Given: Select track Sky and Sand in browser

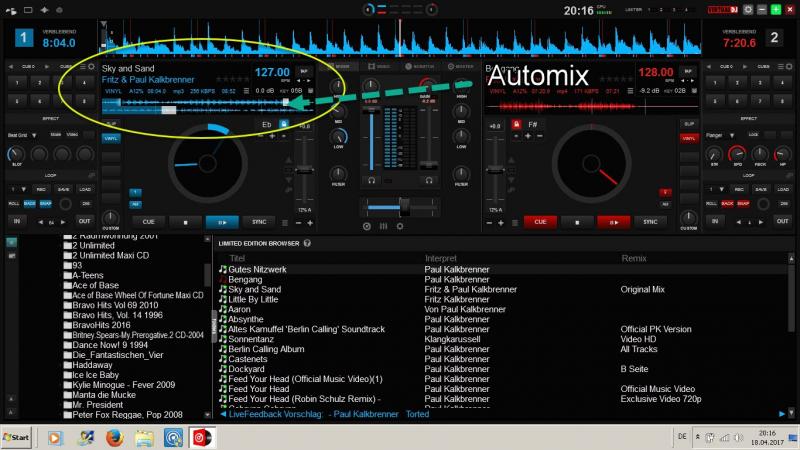Looking at the screenshot, I should click(x=254, y=289).
